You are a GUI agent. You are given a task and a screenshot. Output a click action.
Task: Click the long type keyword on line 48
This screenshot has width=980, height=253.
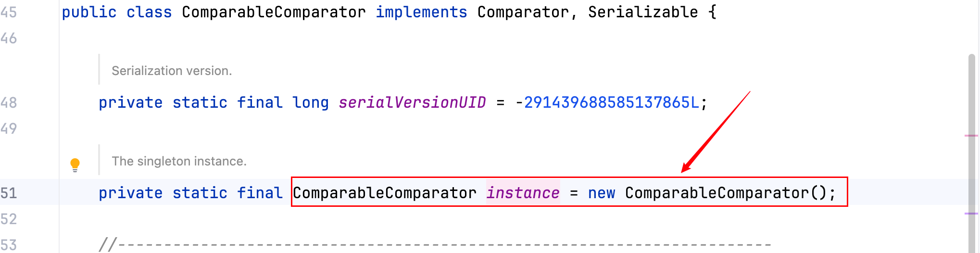[310, 102]
